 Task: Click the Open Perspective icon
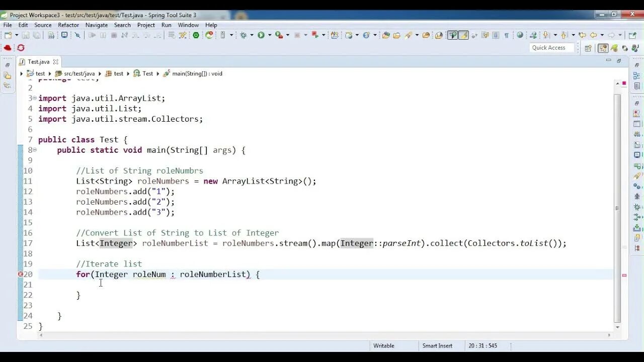point(588,48)
